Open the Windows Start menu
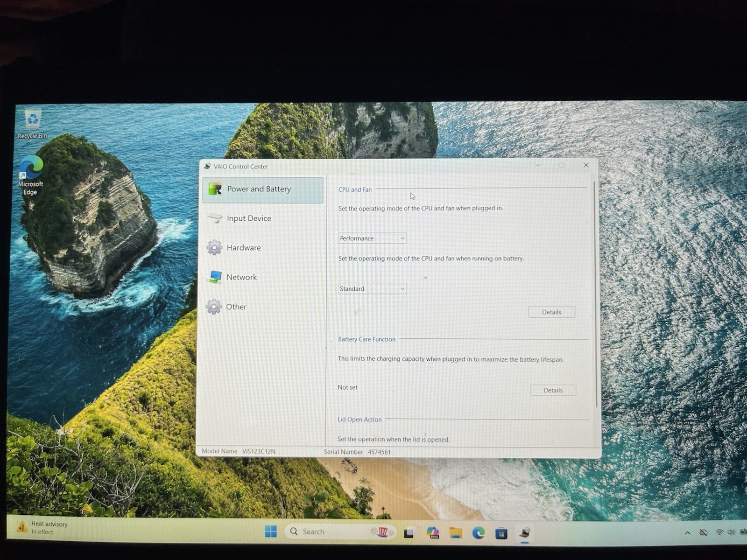 click(271, 532)
